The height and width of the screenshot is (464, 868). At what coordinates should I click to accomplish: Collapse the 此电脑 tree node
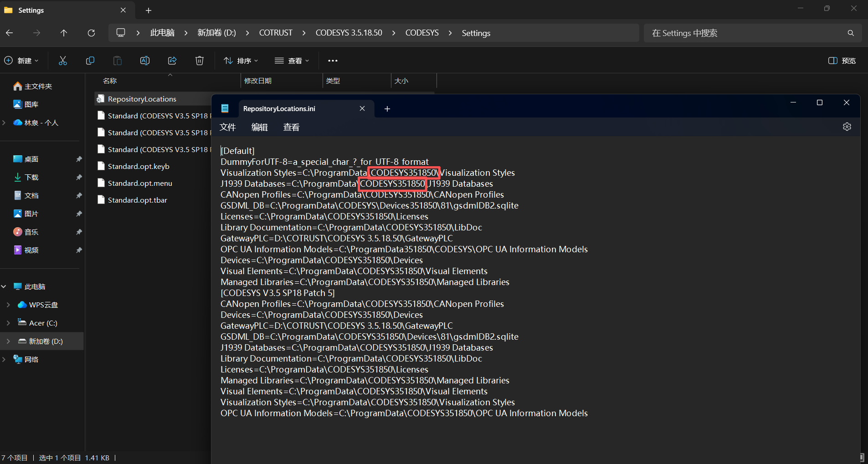click(x=4, y=286)
